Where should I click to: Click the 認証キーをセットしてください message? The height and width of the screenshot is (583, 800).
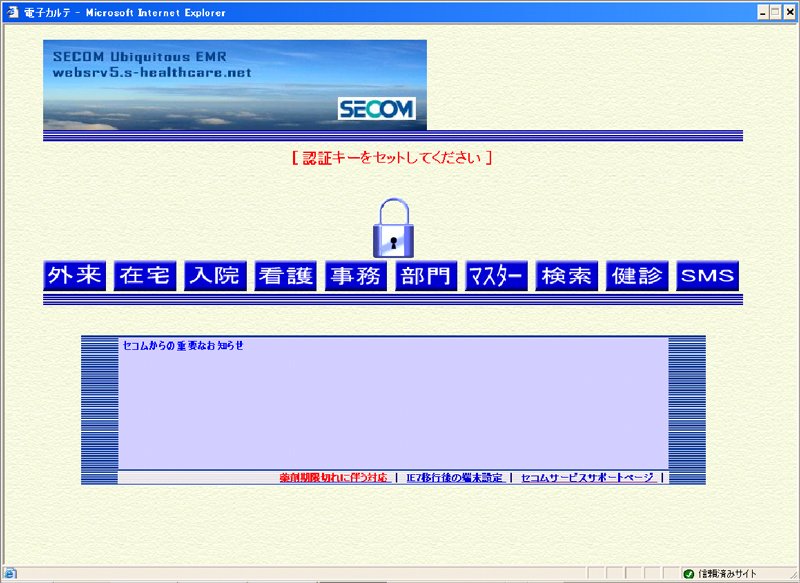(392, 158)
